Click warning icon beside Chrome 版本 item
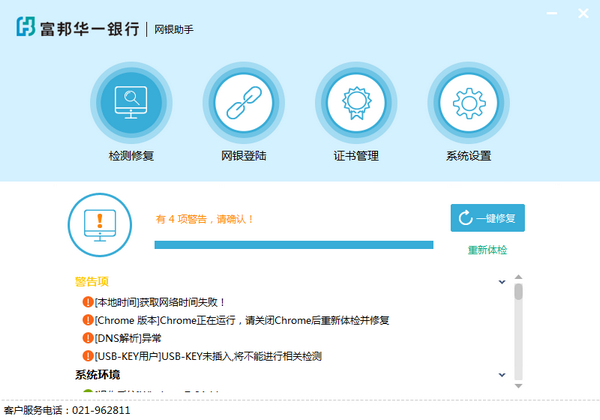The width and height of the screenshot is (600, 420). 88,320
